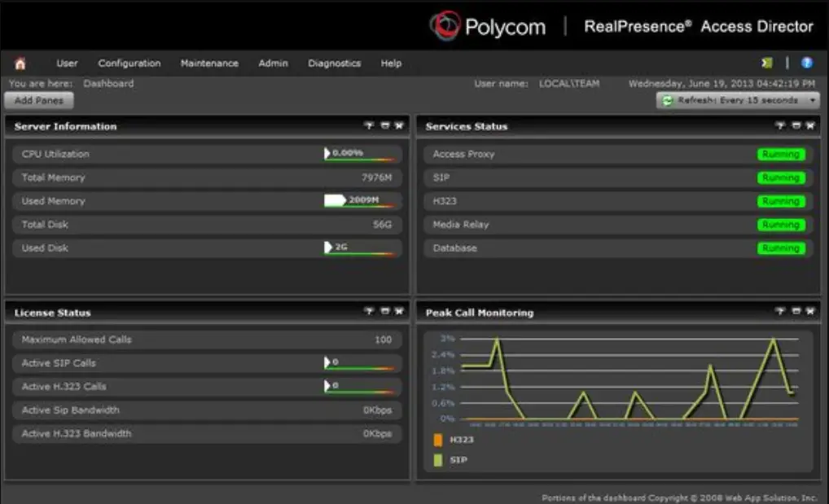Screen dimensions: 829x504
Task: Click the home icon in navigation bar
Action: (x=20, y=62)
